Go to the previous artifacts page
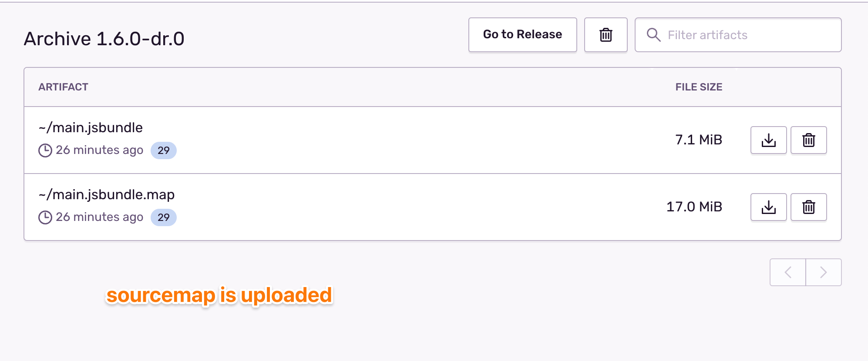Viewport: 868px width, 361px height. click(788, 272)
